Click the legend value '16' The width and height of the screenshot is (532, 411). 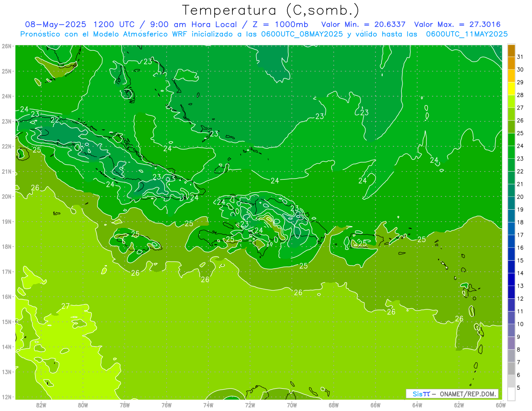[x=520, y=247]
